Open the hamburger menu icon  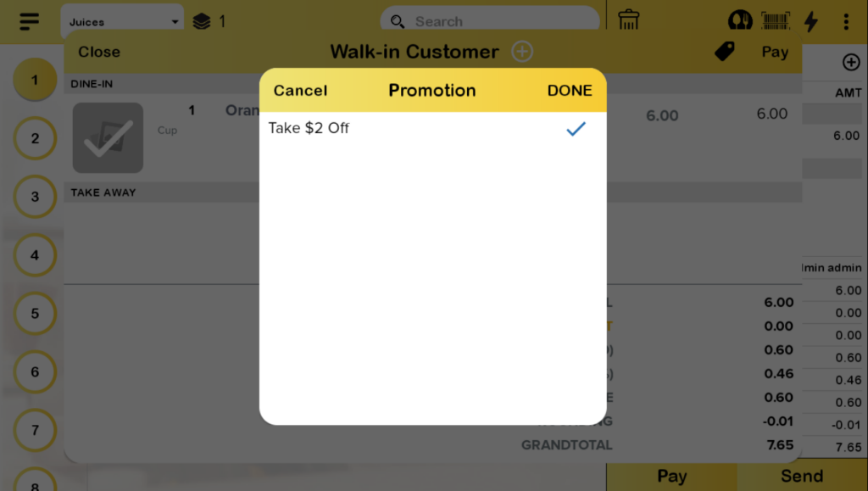(29, 21)
